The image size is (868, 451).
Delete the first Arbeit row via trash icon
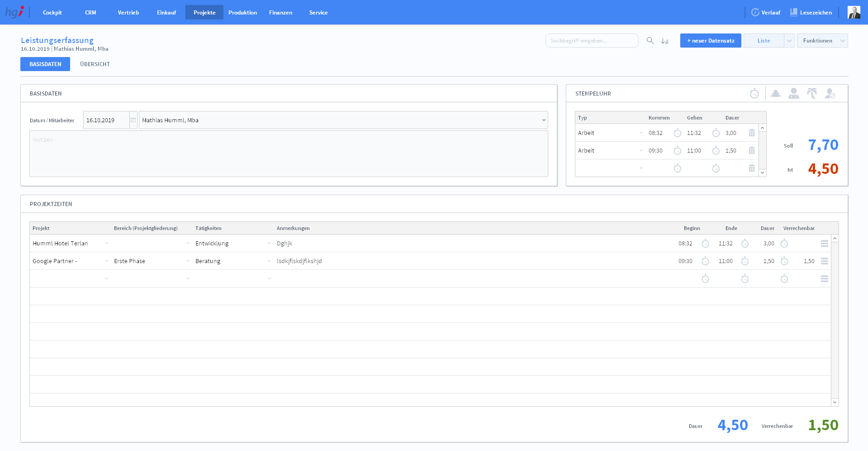tap(751, 133)
